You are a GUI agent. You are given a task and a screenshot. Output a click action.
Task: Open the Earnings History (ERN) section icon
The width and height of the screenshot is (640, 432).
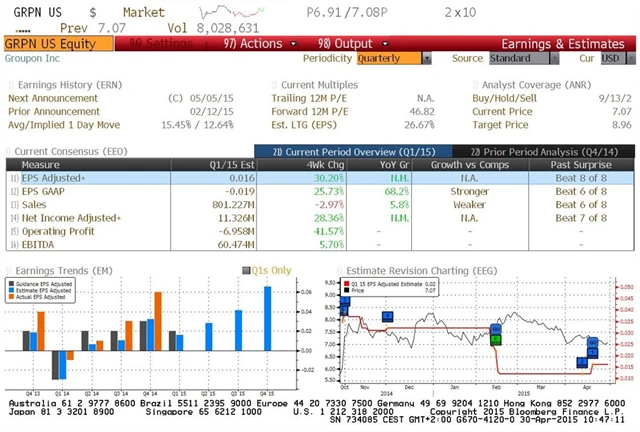coord(9,85)
